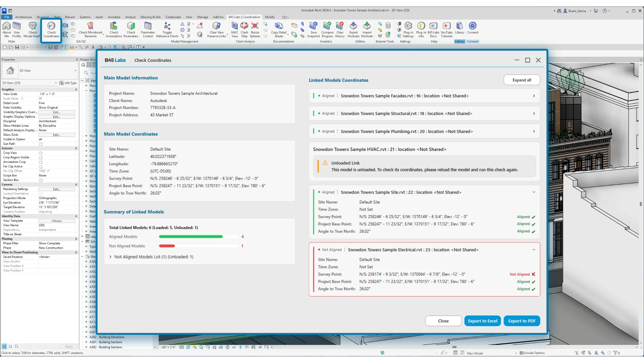
Task: Open the File menu tab
Action: (x=7, y=17)
